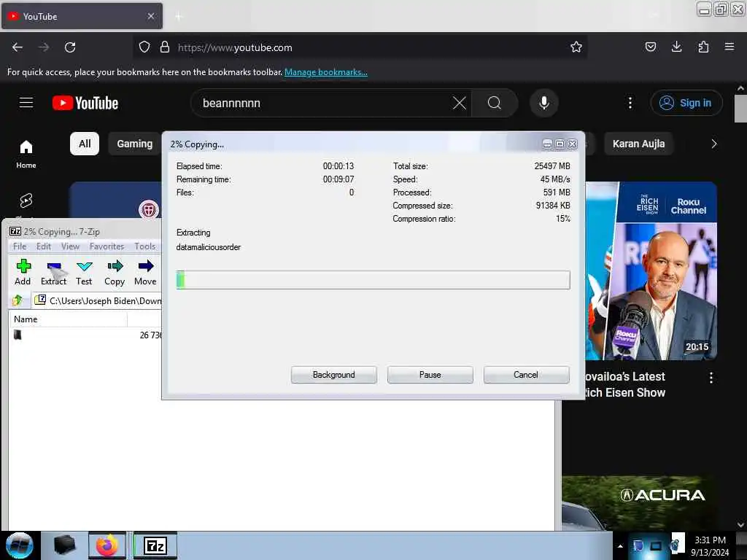Click the YouTube search magnifier button

point(495,103)
